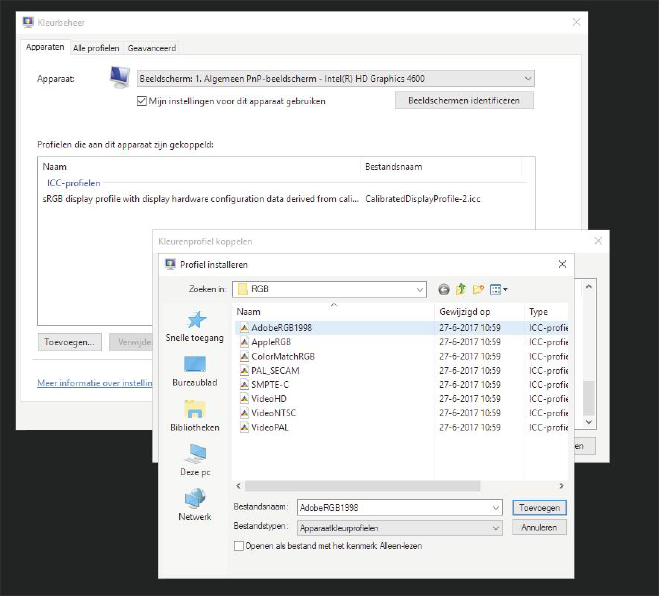Go to Bureaublad in the sidebar

coord(196,371)
